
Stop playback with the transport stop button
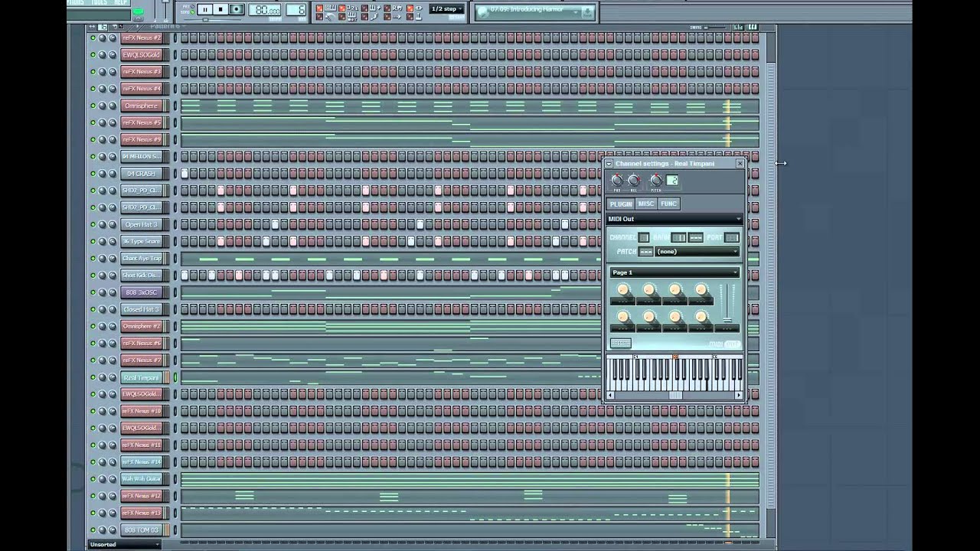[220, 9]
